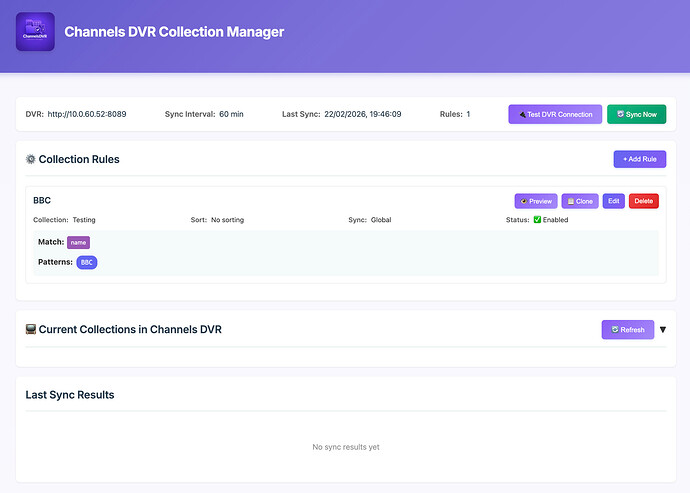Click the Sync Interval 60 min value
This screenshot has height=493, width=690.
[x=230, y=114]
